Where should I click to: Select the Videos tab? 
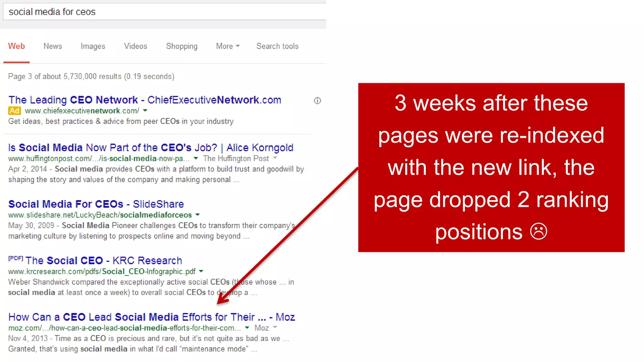point(135,46)
